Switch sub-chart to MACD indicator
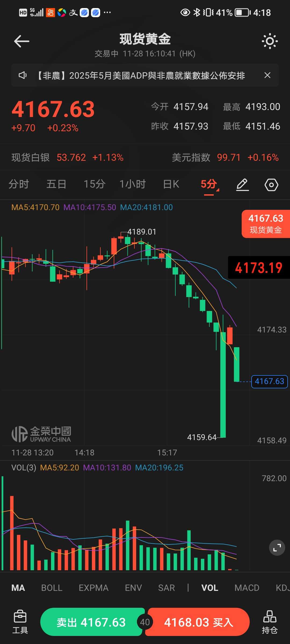Screen dimensions: 290x644 (x=247, y=588)
